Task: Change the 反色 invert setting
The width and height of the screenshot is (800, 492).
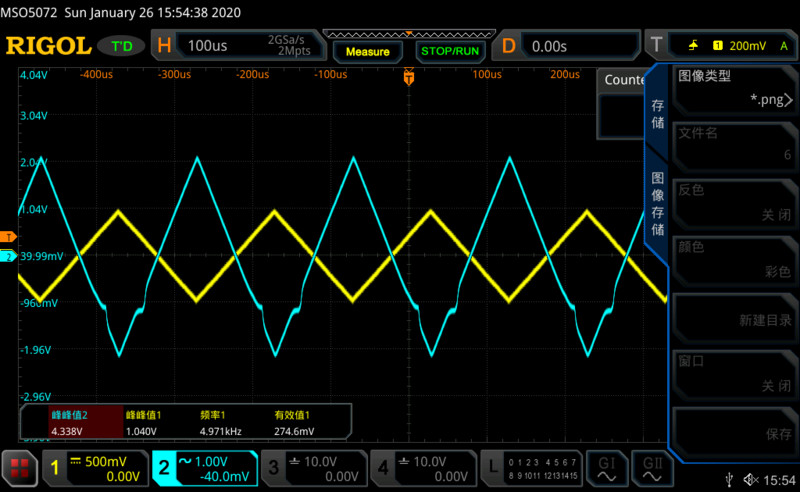Action: pyautogui.click(x=735, y=202)
